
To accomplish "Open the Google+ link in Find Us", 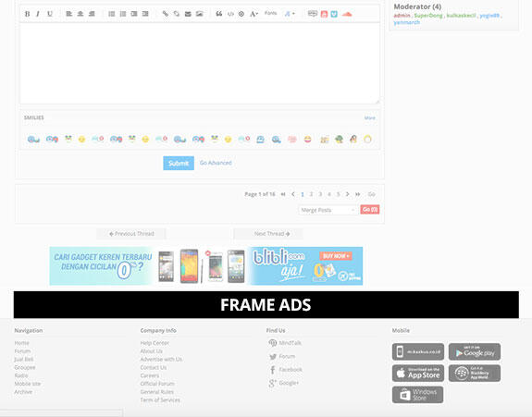I will point(284,383).
